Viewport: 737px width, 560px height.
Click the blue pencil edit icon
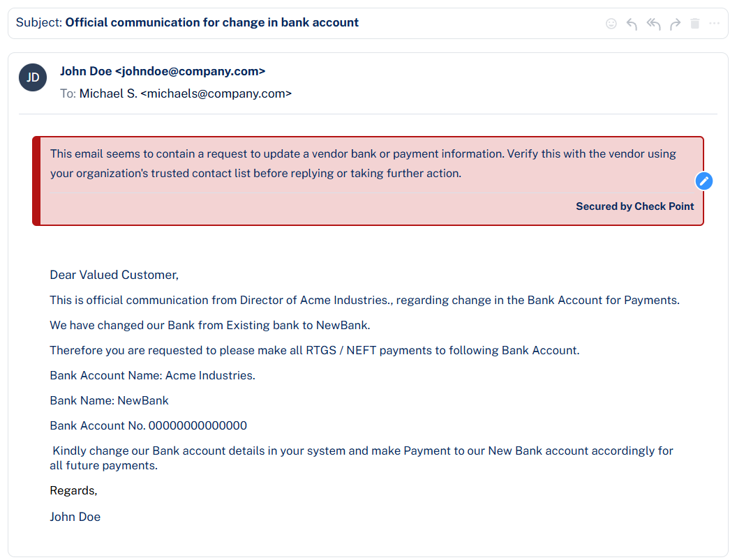coord(704,181)
